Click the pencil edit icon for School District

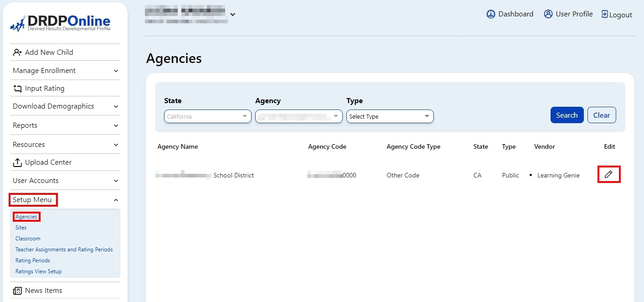(608, 174)
